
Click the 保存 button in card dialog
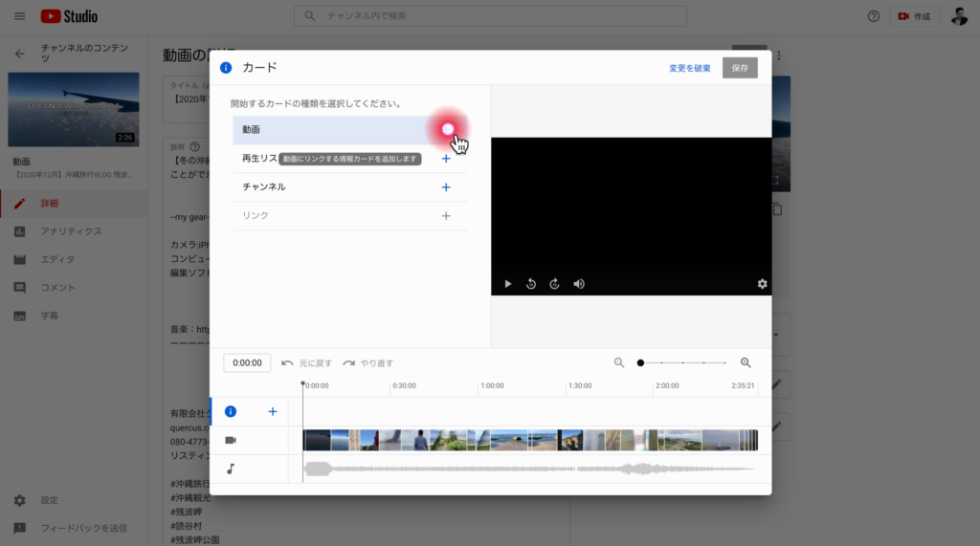[x=740, y=68]
